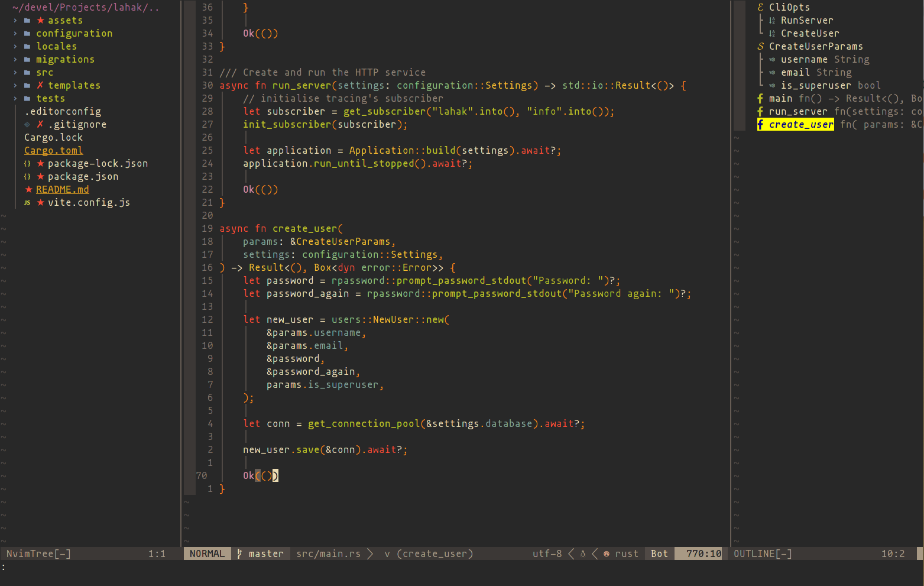924x586 pixels.
Task: Select highlighted create_user outline entry
Action: pyautogui.click(x=796, y=125)
